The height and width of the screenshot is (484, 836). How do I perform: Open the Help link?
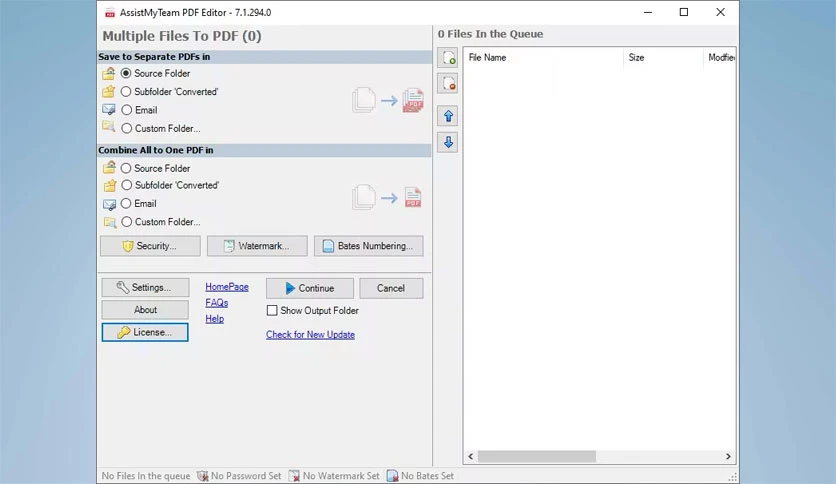[214, 319]
